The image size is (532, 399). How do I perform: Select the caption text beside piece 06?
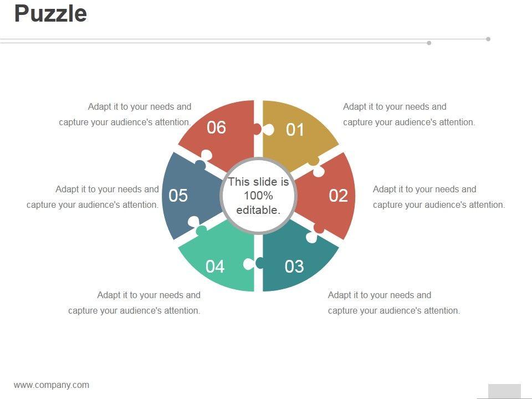(125, 114)
